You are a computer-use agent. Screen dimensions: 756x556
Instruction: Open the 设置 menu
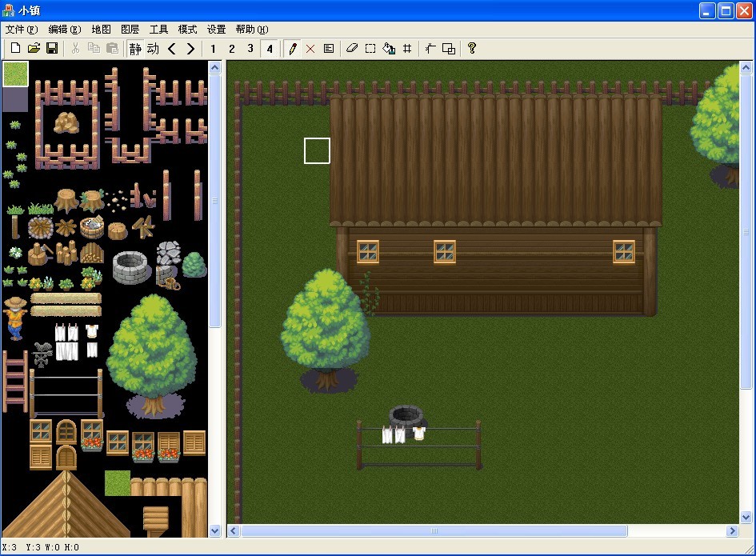click(x=217, y=30)
